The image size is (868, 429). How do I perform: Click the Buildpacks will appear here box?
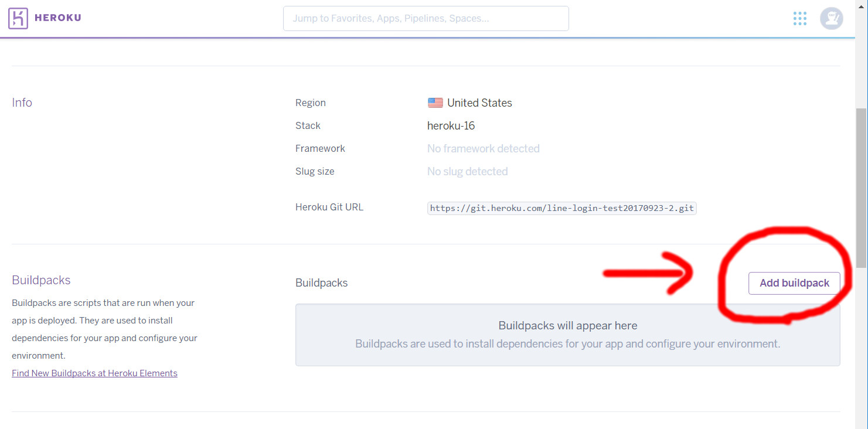click(x=567, y=335)
